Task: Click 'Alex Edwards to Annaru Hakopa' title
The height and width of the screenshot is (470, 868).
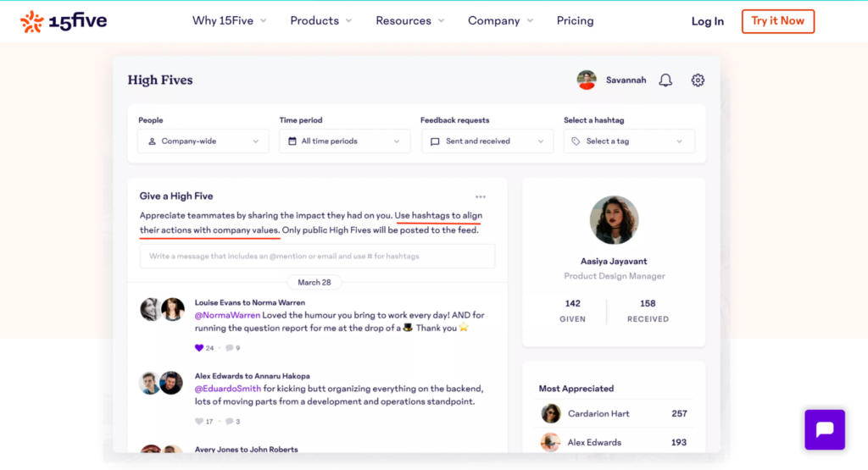Action: tap(252, 376)
